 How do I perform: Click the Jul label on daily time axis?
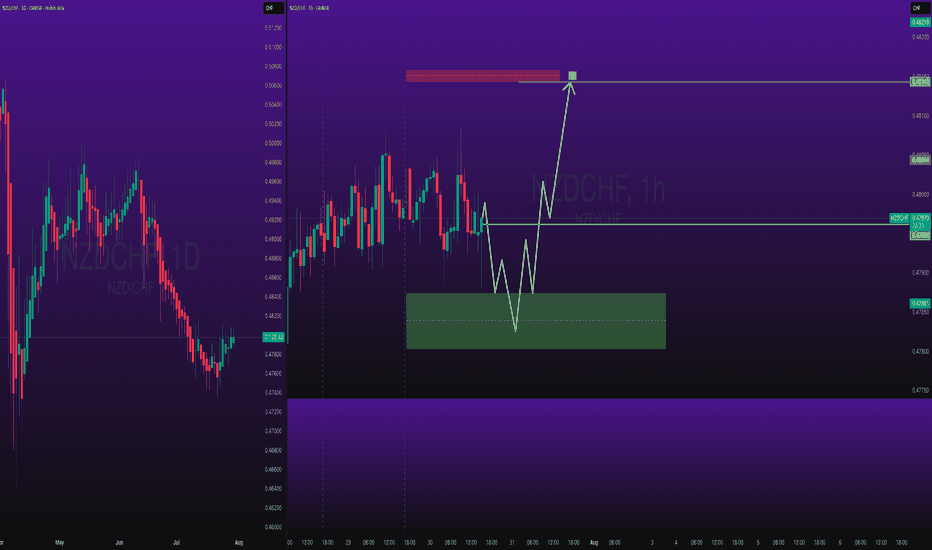[x=176, y=542]
